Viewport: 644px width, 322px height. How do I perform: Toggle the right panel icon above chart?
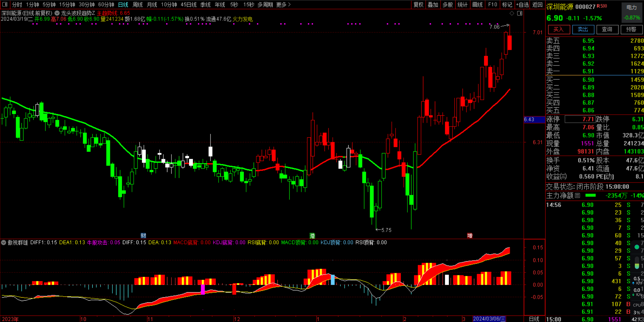pyautogui.click(x=520, y=13)
